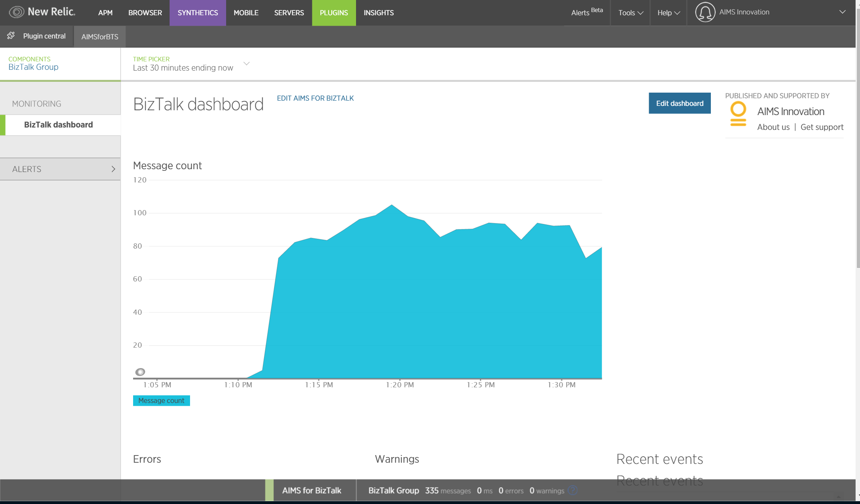Click the green status indicator beside AIMS for BizTalk
Screen dimensions: 860x504
269,490
